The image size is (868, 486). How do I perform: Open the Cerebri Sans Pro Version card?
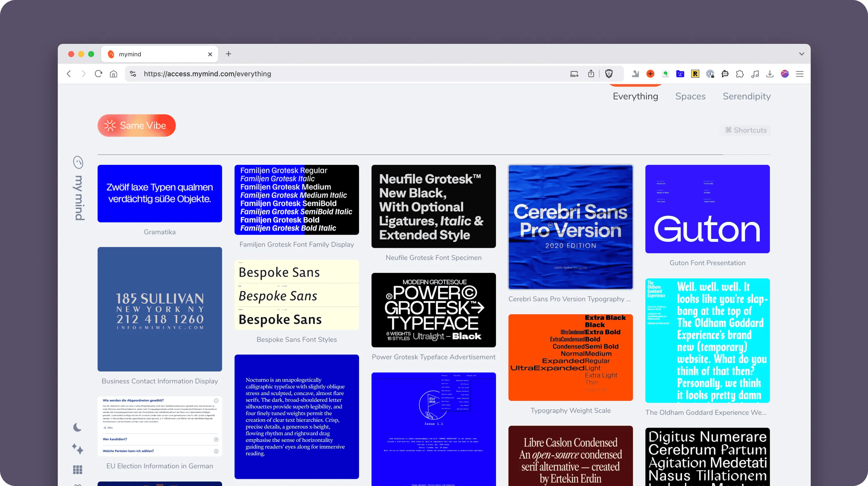point(571,227)
